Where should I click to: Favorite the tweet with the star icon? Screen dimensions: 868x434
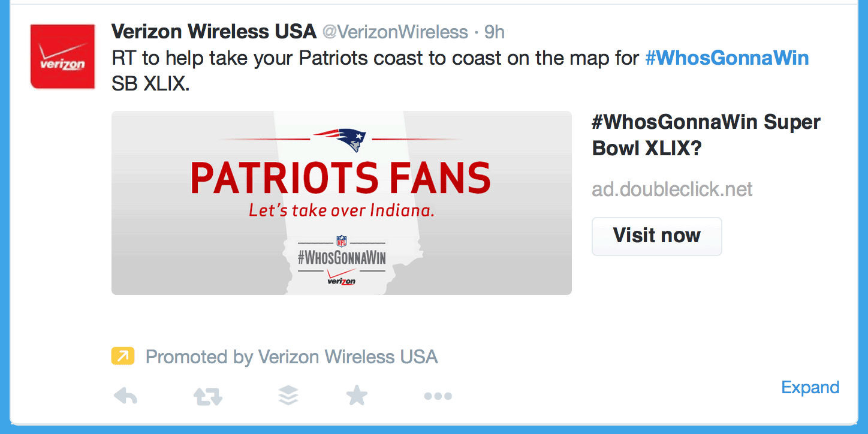click(x=357, y=396)
